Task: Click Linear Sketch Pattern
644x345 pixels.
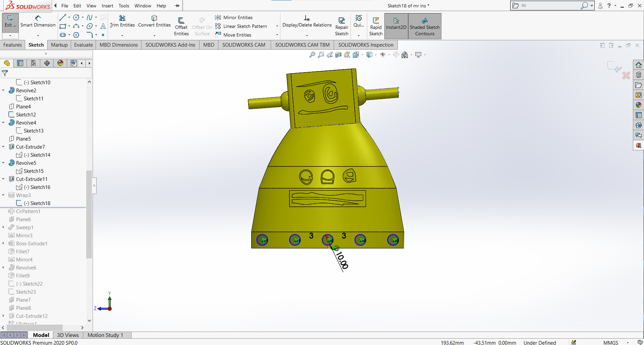Action: (x=241, y=26)
